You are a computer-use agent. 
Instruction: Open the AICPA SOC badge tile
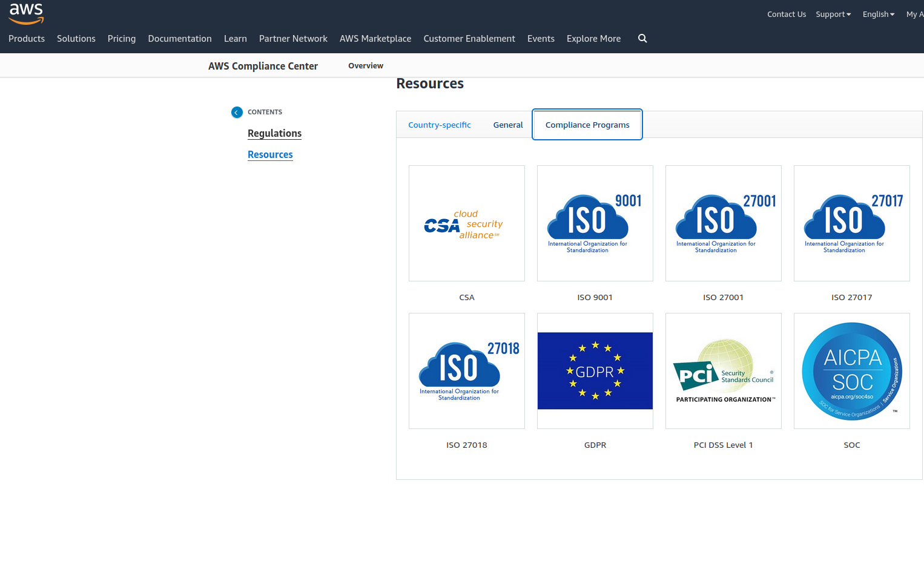(852, 371)
